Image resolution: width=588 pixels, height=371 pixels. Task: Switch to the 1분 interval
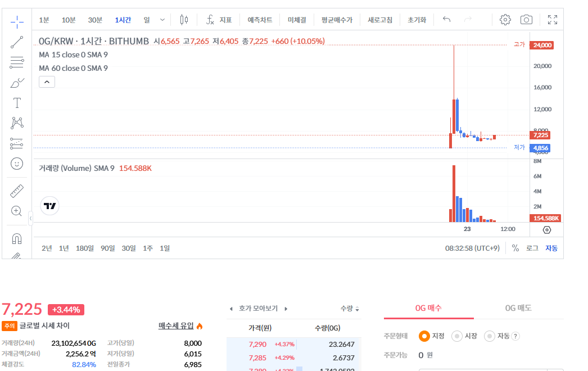(44, 20)
